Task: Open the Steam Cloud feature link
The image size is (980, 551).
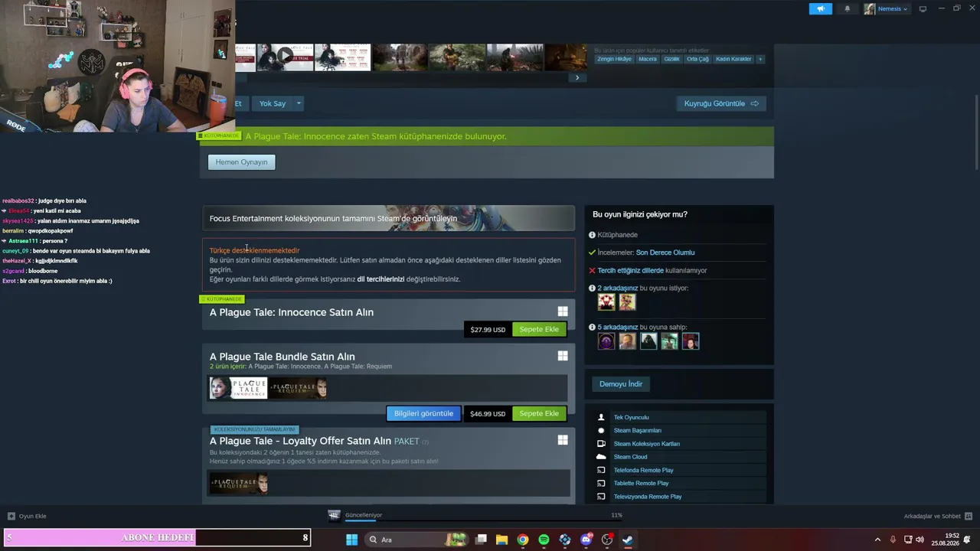Action: point(630,457)
